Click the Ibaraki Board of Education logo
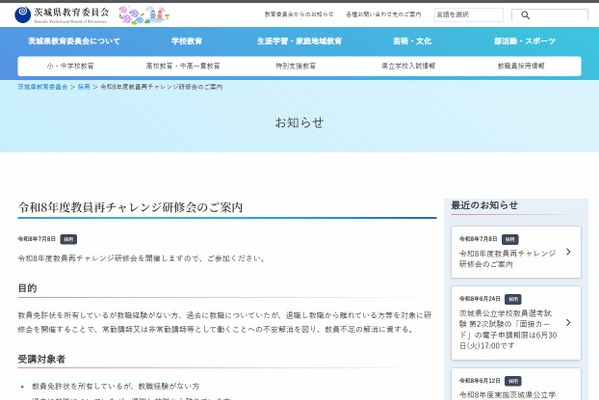 62,15
